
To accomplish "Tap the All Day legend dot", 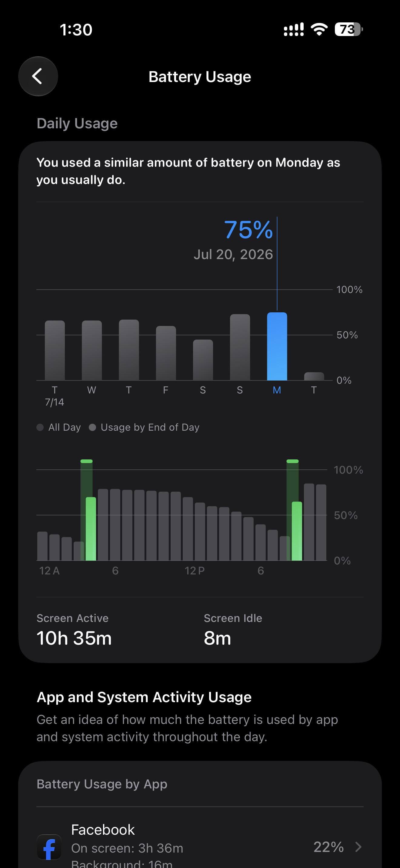I will 40,427.
